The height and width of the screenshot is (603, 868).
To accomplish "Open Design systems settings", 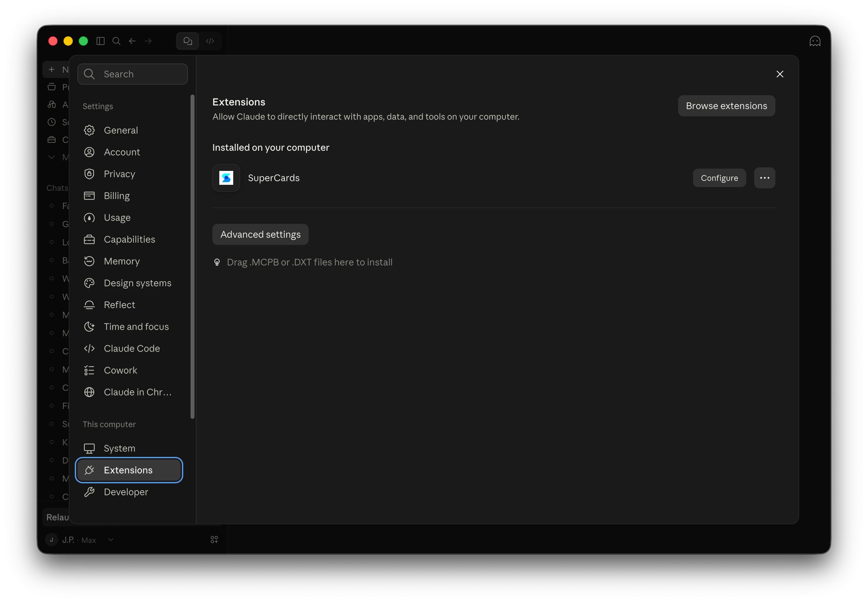I will [x=129, y=283].
